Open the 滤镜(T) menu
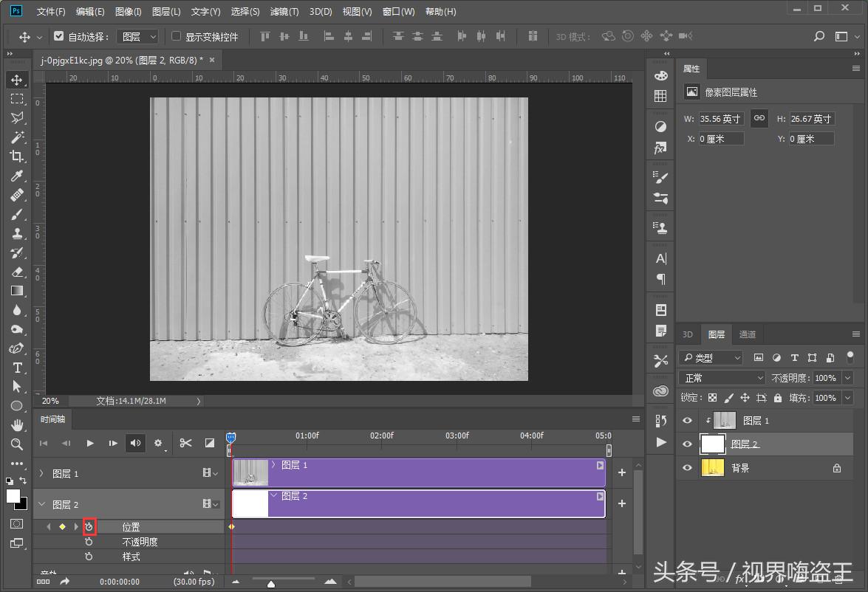The height and width of the screenshot is (592, 868). [x=284, y=12]
